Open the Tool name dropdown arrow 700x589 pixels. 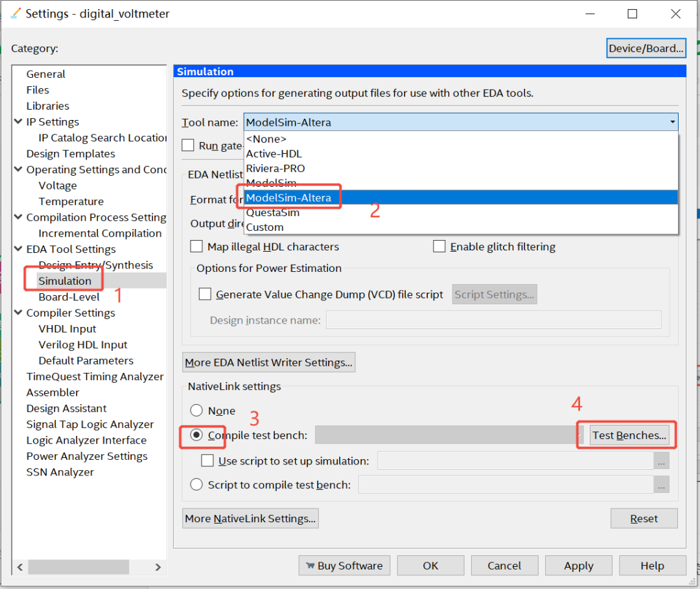click(672, 122)
